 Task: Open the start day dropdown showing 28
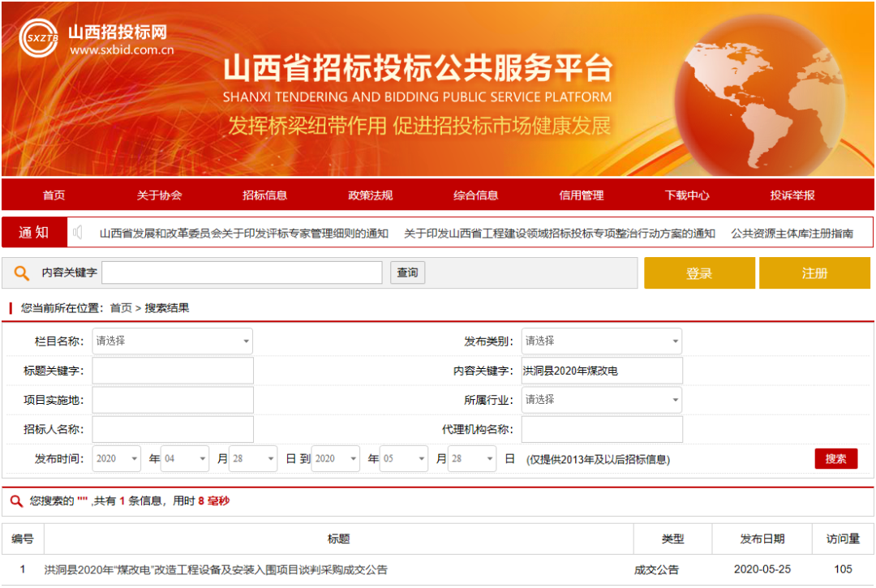253,458
